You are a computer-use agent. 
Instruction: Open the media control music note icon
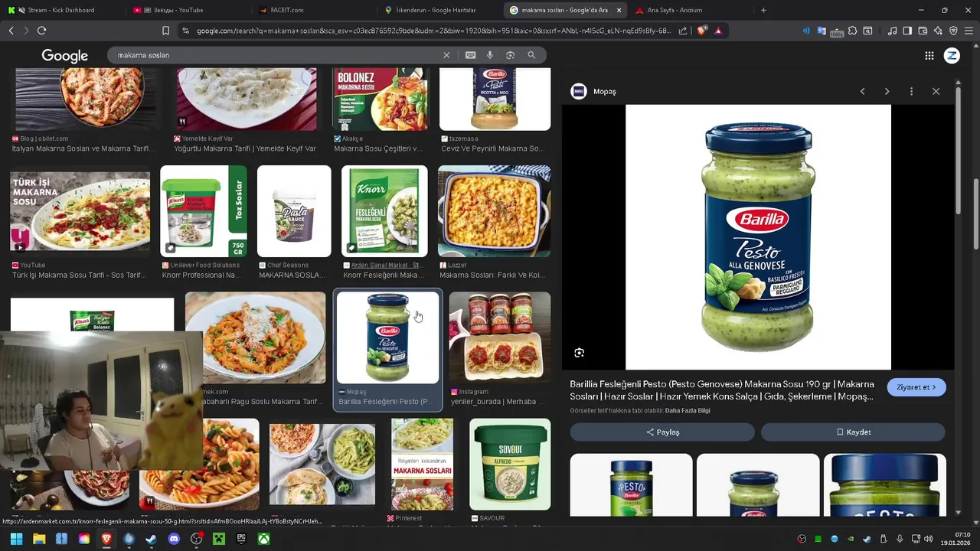coord(892,31)
